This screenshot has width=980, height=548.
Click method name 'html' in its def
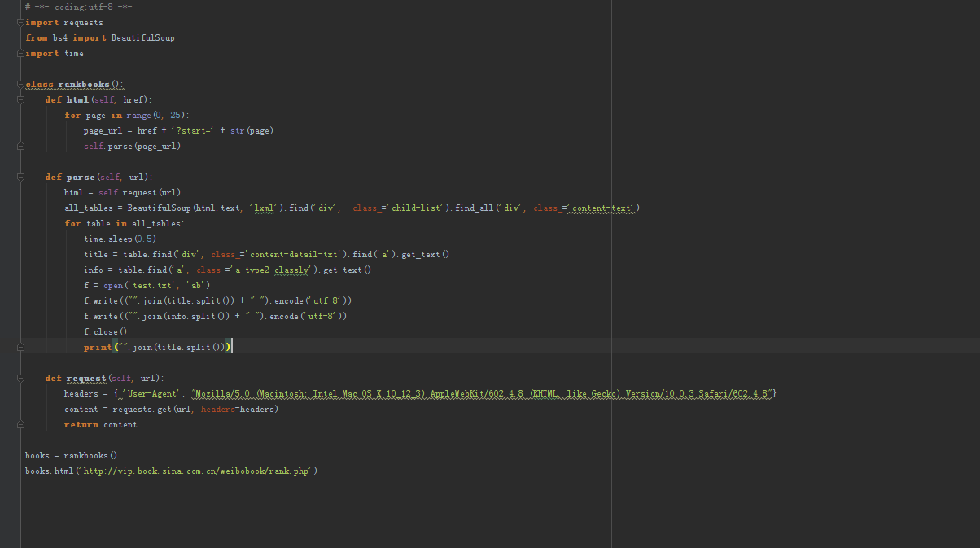tap(77, 99)
